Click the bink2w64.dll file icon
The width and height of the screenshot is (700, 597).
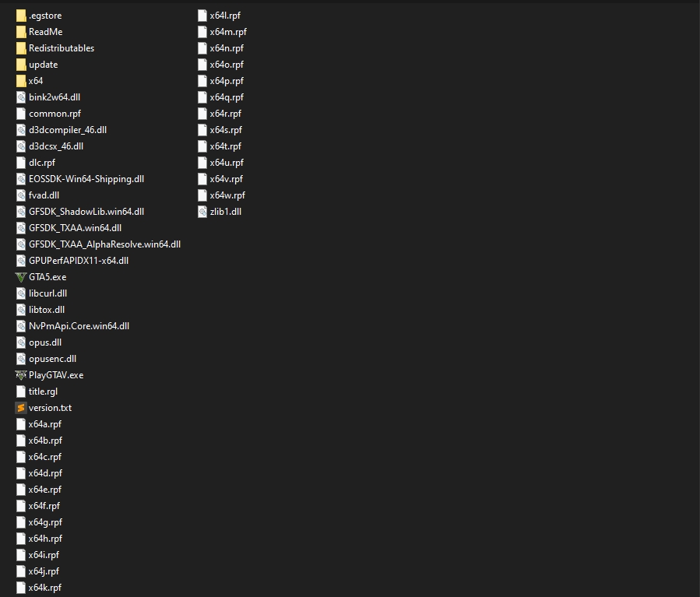(21, 97)
